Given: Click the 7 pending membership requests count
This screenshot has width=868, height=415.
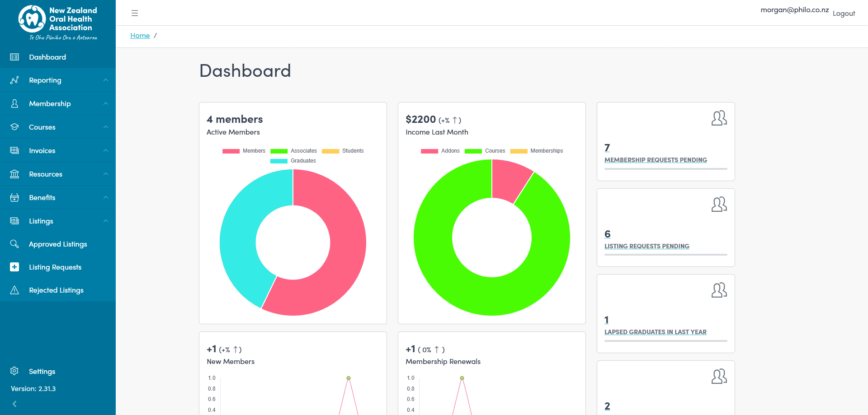Looking at the screenshot, I should pos(607,148).
